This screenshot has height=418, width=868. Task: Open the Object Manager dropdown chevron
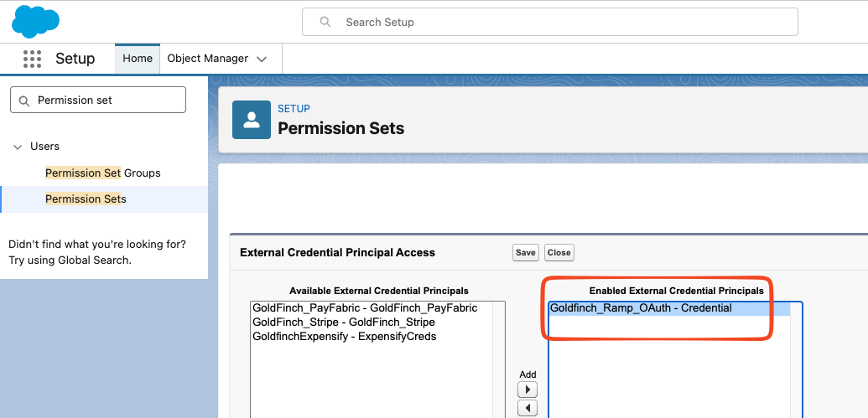pyautogui.click(x=262, y=59)
